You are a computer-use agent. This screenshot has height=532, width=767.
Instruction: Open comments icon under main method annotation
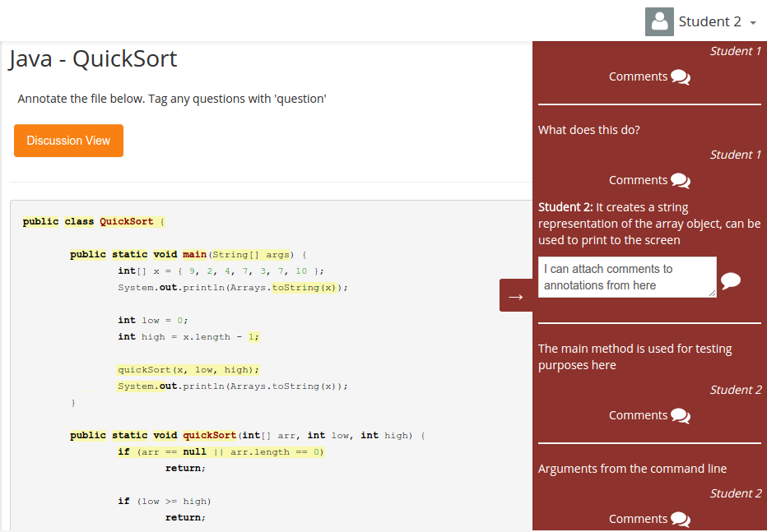(681, 416)
